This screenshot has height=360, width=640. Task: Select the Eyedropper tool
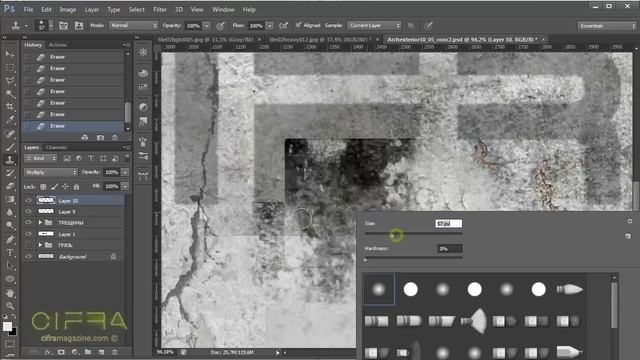[10, 120]
